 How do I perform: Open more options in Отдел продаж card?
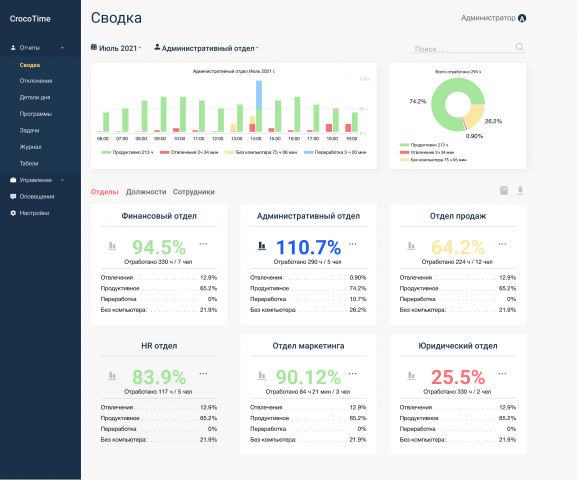(502, 244)
